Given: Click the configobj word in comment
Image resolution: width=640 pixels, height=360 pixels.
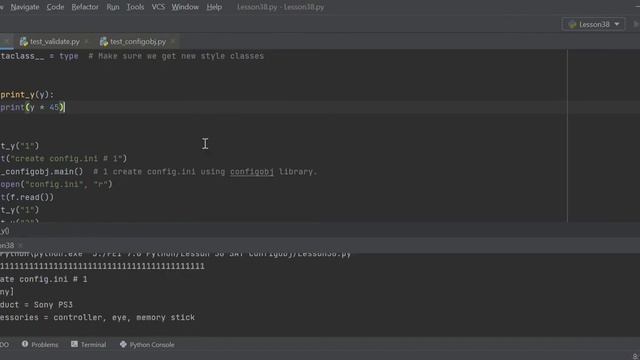Looking at the screenshot, I should [x=252, y=172].
